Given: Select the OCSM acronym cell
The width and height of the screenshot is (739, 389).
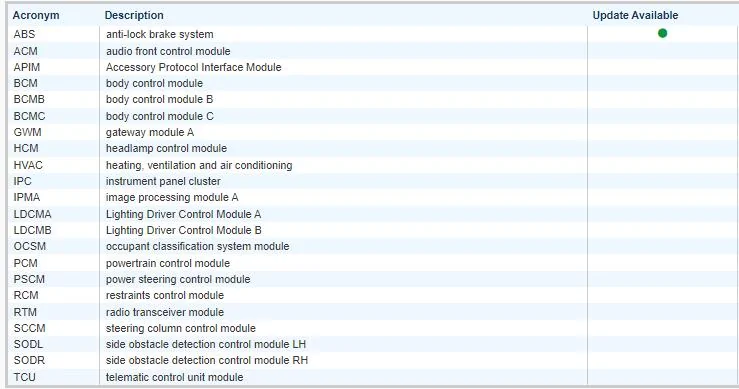Looking at the screenshot, I should click(x=29, y=246).
